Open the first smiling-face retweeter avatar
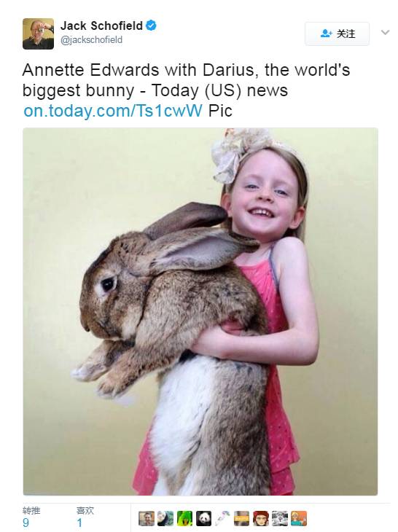This screenshot has width=398, height=532. [147, 518]
